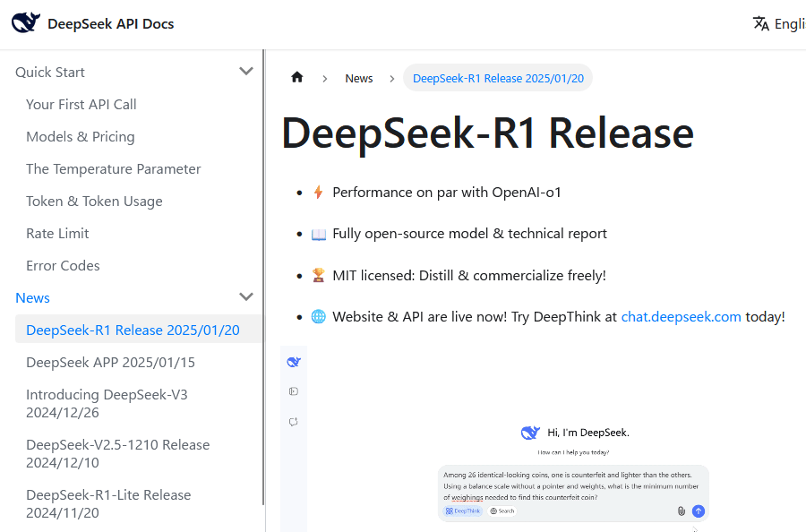The width and height of the screenshot is (806, 532).
Task: Select News in the breadcrumb
Action: pyautogui.click(x=359, y=78)
